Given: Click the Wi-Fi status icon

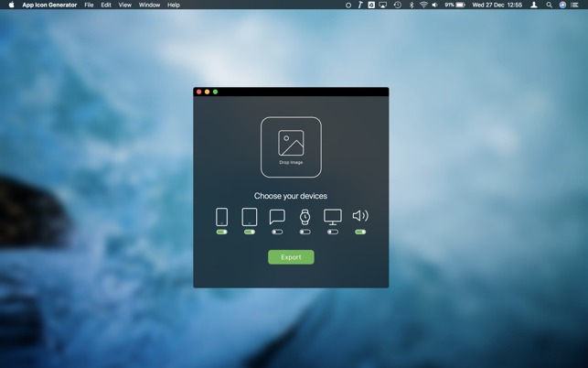Looking at the screenshot, I should tap(423, 5).
